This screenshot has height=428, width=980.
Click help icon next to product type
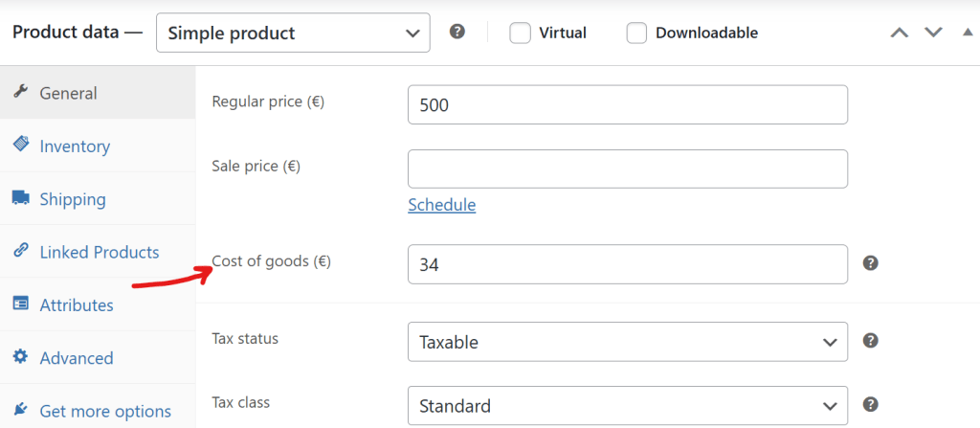[x=457, y=32]
